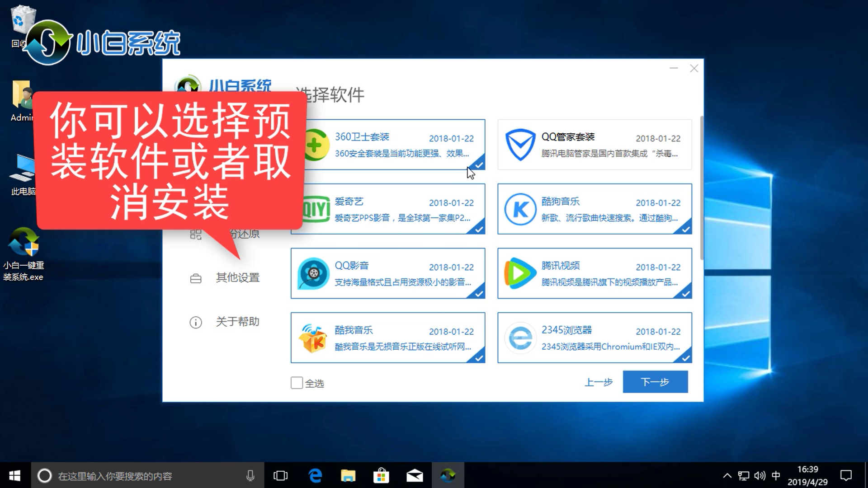Uncheck the 腾讯视频 selection mark
This screenshot has height=488, width=868.
click(x=685, y=293)
